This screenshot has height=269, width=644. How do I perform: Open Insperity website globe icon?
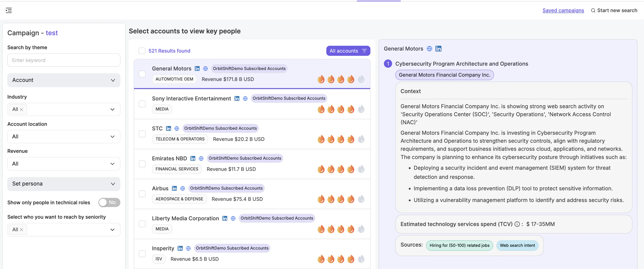[188, 248]
